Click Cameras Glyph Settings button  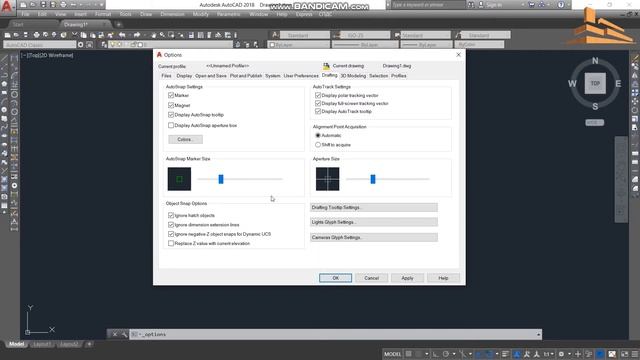point(374,237)
